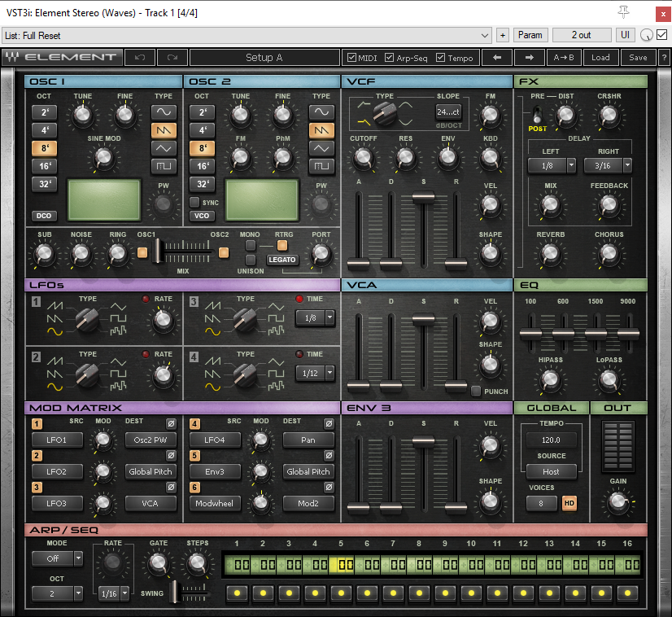Click the Waves Element logo
The image size is (672, 617).
[x=63, y=58]
